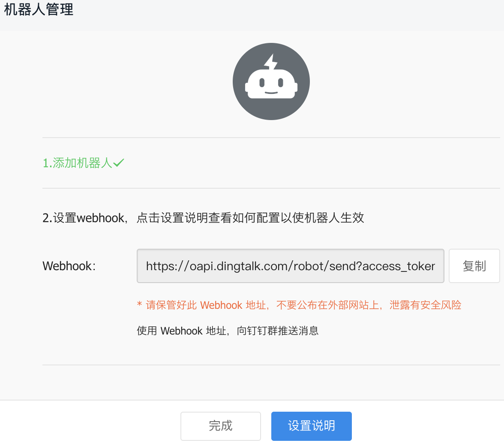Click the Webhook: label
This screenshot has width=504, height=446.
[x=69, y=266]
